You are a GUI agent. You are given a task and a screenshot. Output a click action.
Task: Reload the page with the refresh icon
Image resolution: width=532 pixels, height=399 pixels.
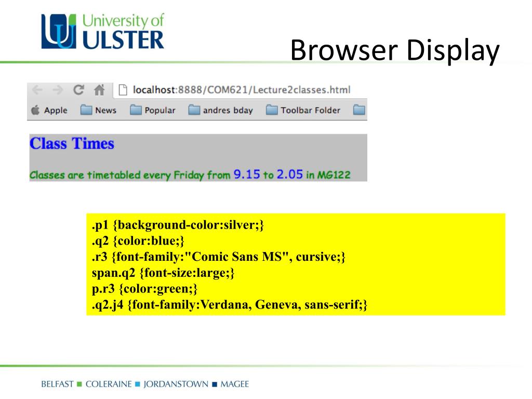[x=79, y=90]
